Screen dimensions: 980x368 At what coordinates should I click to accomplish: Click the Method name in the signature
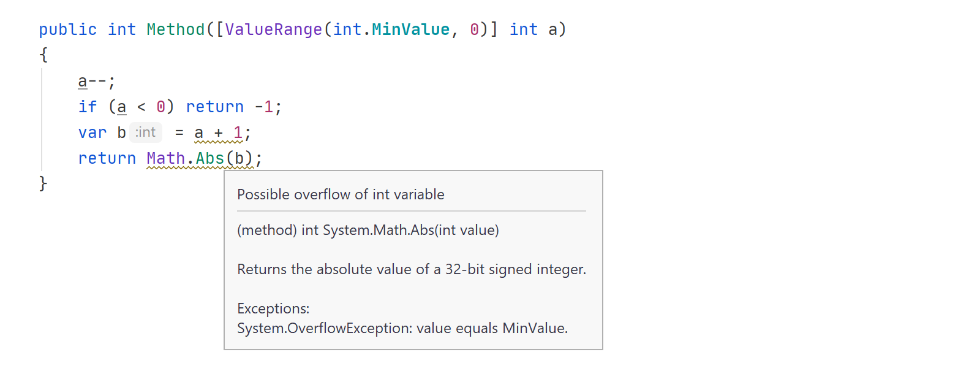[x=176, y=29]
